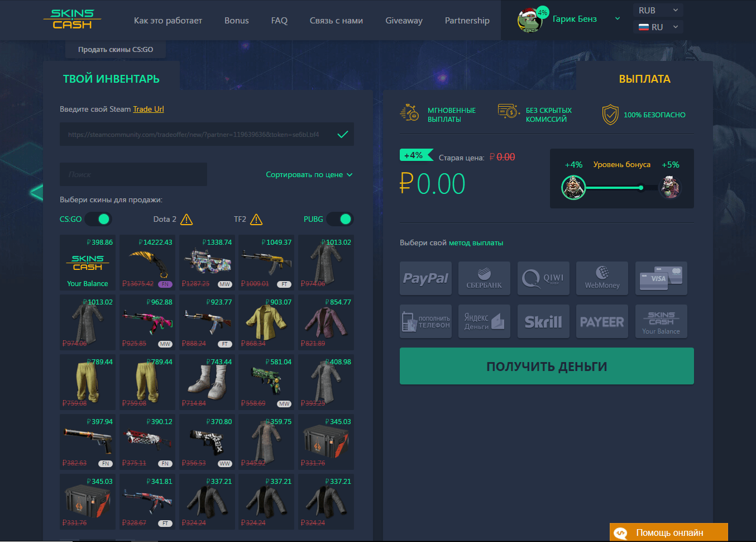Open the RUB currency dropdown
This screenshot has height=542, width=756.
point(658,11)
